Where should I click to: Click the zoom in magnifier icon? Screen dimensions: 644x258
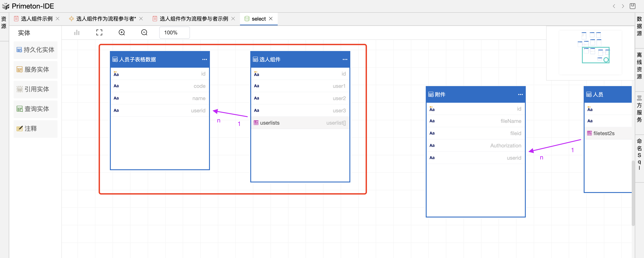click(122, 32)
